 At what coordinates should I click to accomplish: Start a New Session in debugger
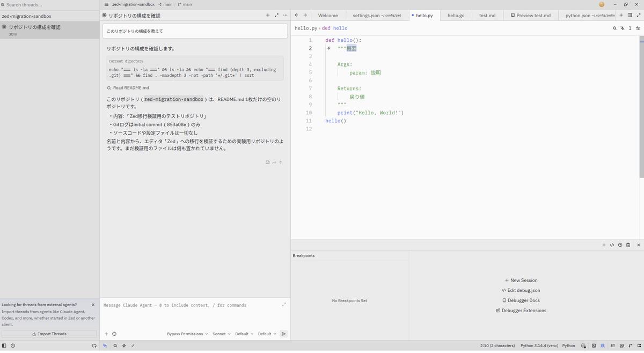521,280
